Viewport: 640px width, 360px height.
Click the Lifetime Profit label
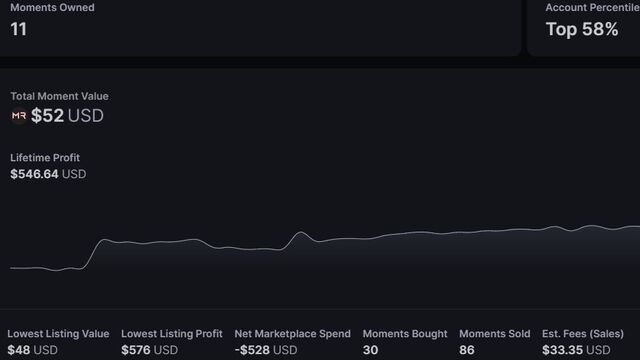(45, 158)
